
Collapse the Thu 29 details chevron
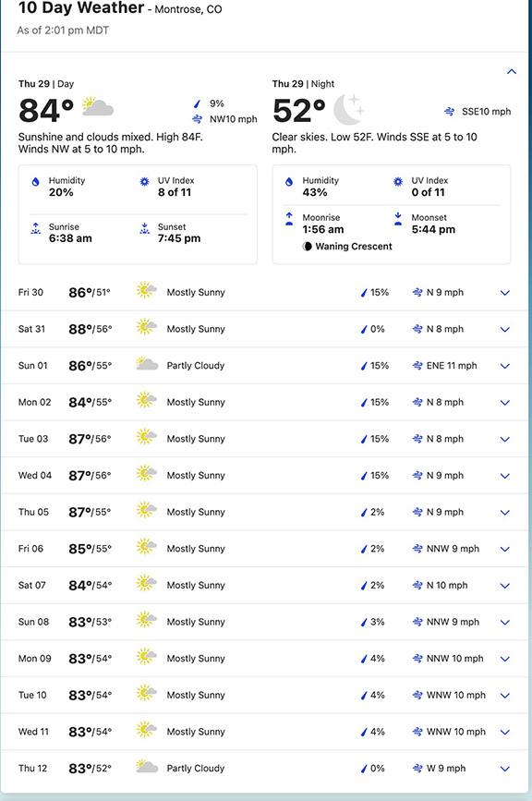511,71
